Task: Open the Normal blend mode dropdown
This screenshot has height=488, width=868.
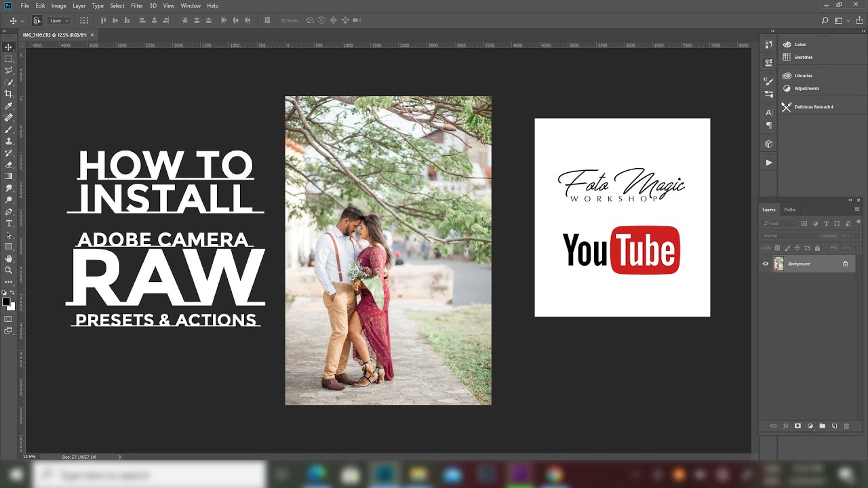Action: (x=790, y=236)
